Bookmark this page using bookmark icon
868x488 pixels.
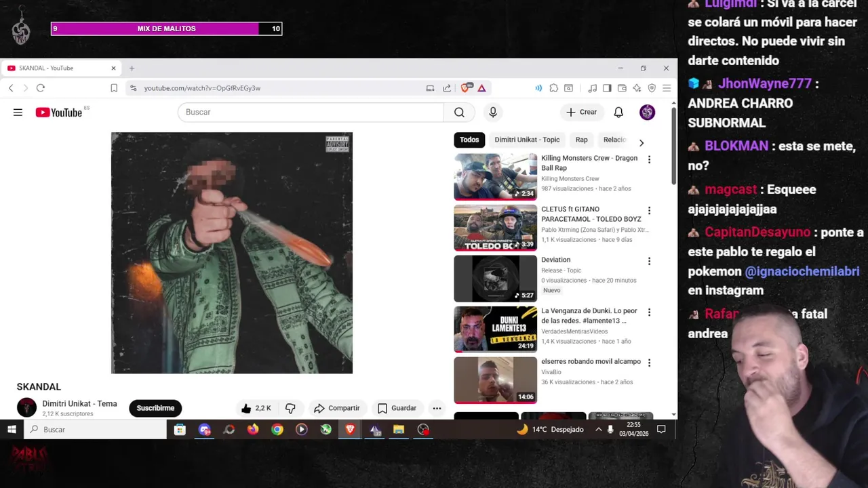click(114, 88)
